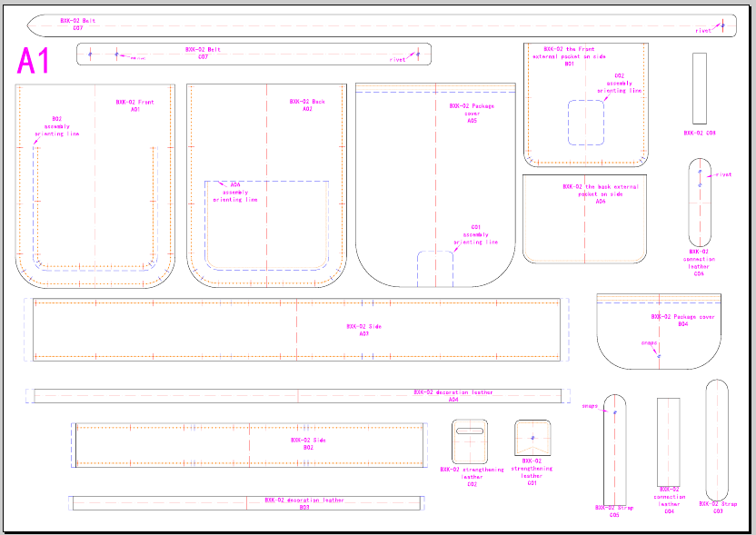This screenshot has height=535, width=756.
Task: Click the C01 assembly orienting line note
Action: [475, 234]
